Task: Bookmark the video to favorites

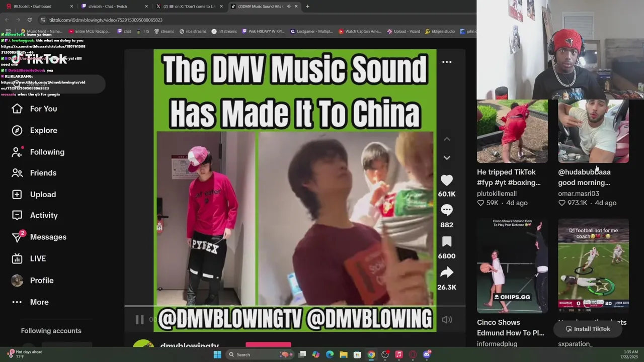Action: pos(446,242)
